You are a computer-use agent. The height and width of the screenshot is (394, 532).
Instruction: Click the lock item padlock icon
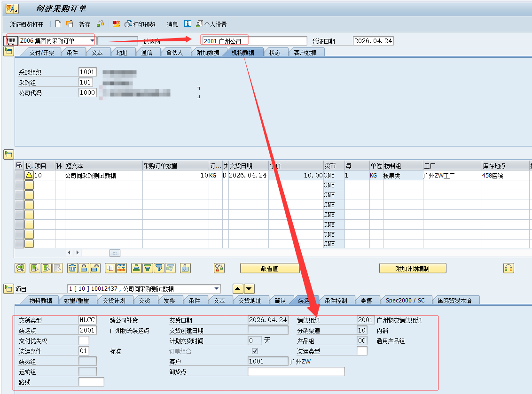(84, 268)
